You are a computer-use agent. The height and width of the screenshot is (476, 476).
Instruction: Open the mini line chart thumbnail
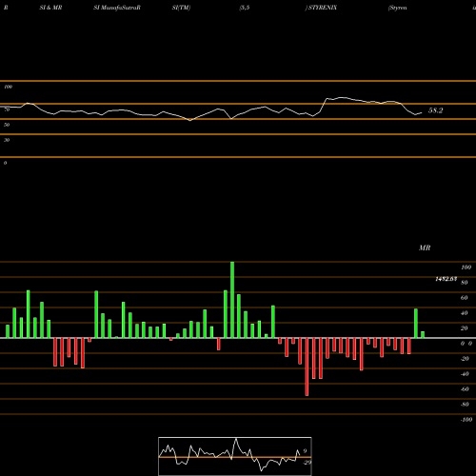pyautogui.click(x=235, y=456)
